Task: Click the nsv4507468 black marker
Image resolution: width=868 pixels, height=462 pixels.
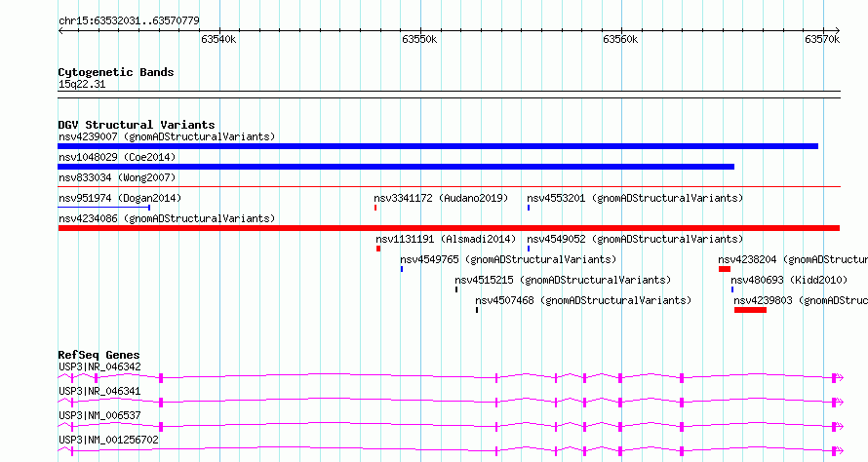Action: [x=477, y=310]
